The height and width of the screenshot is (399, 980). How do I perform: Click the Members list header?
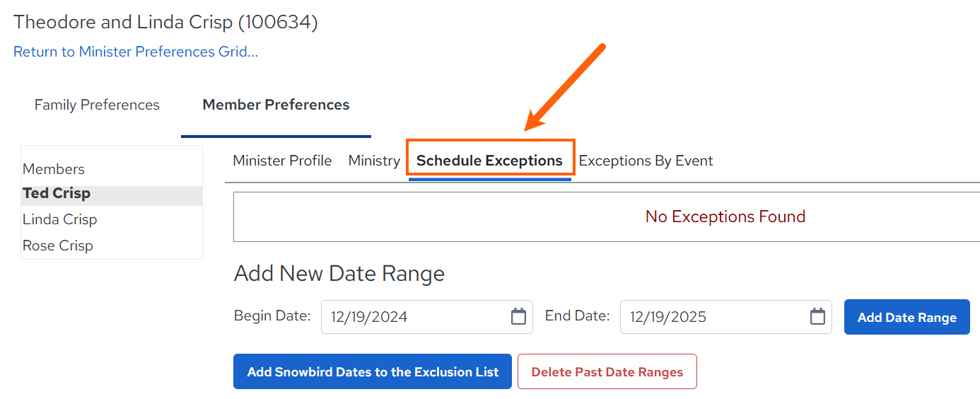point(54,169)
